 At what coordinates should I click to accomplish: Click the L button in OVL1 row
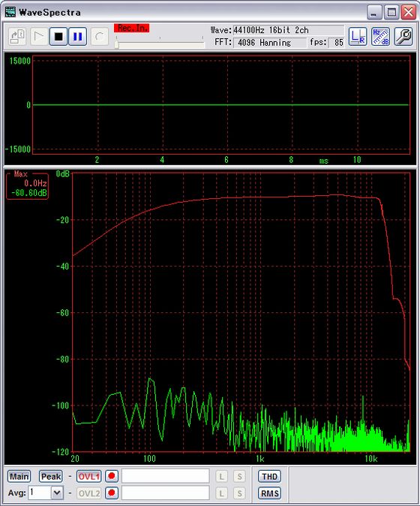click(221, 476)
